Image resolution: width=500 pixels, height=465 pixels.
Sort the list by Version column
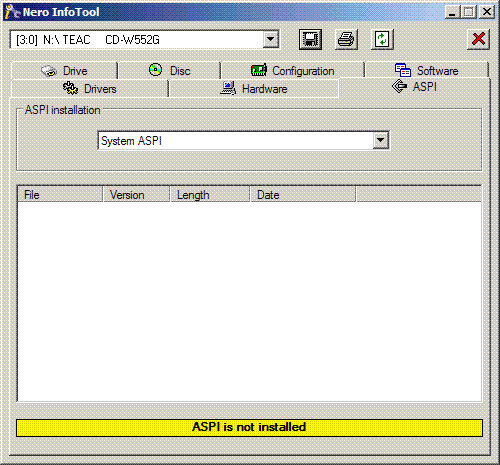[137, 195]
